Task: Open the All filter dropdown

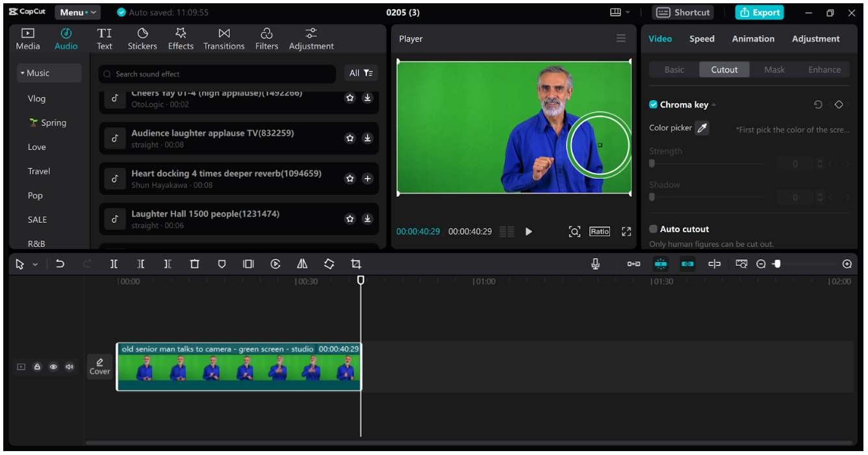Action: (x=361, y=73)
